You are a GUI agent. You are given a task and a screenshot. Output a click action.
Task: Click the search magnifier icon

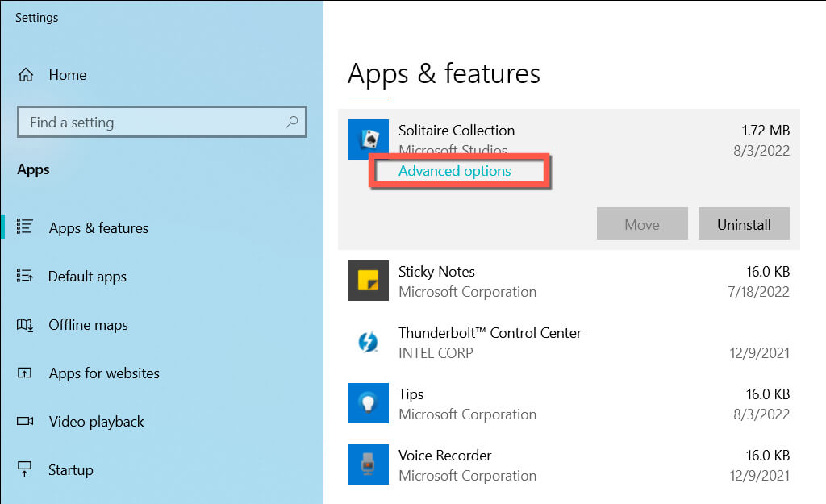coord(291,122)
